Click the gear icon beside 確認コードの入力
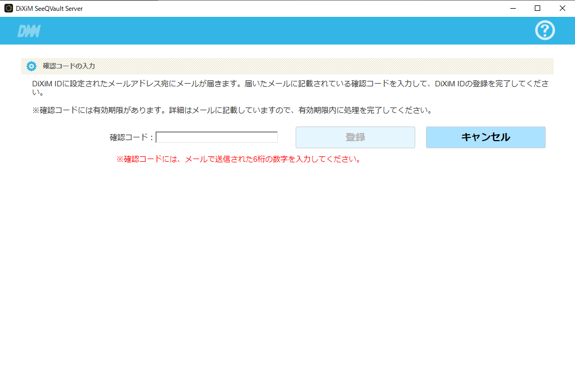This screenshot has height=392, width=575. point(32,66)
